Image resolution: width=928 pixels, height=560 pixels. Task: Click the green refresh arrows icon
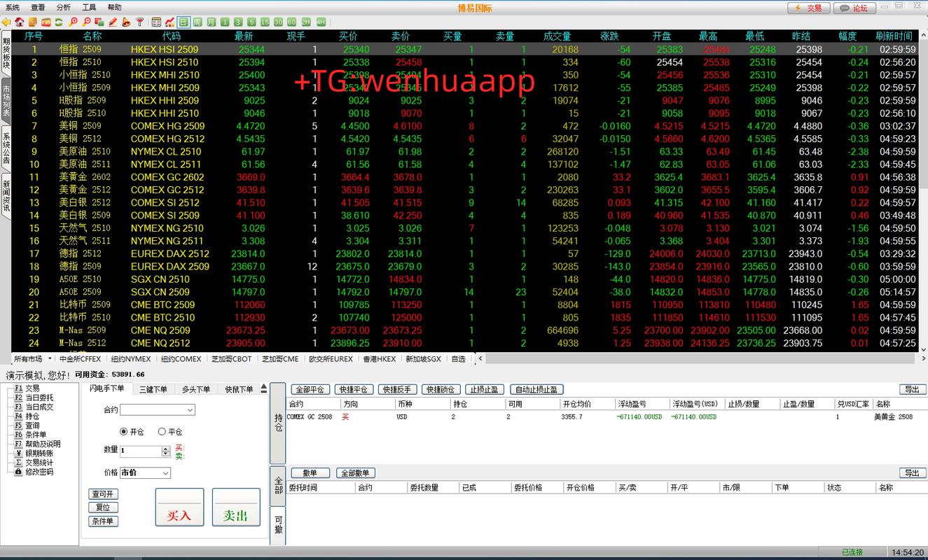60,22
